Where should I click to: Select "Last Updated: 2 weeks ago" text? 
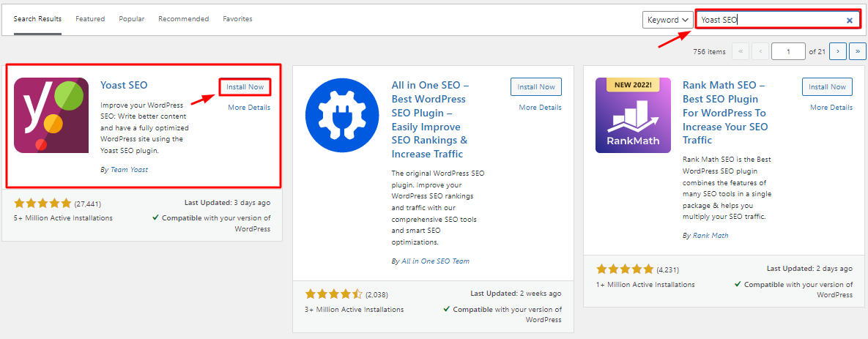(516, 294)
